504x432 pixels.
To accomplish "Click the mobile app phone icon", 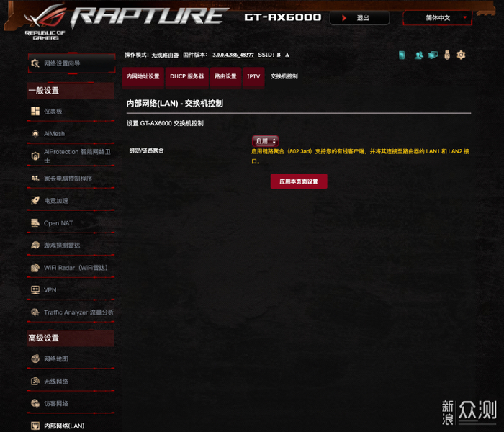I will tap(402, 55).
